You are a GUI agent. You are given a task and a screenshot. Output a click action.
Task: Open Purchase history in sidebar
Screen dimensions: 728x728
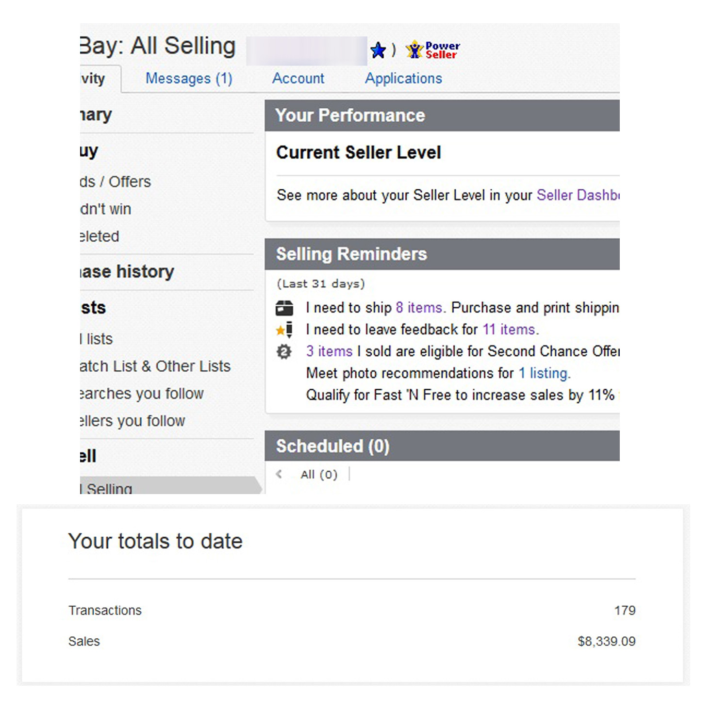(127, 272)
